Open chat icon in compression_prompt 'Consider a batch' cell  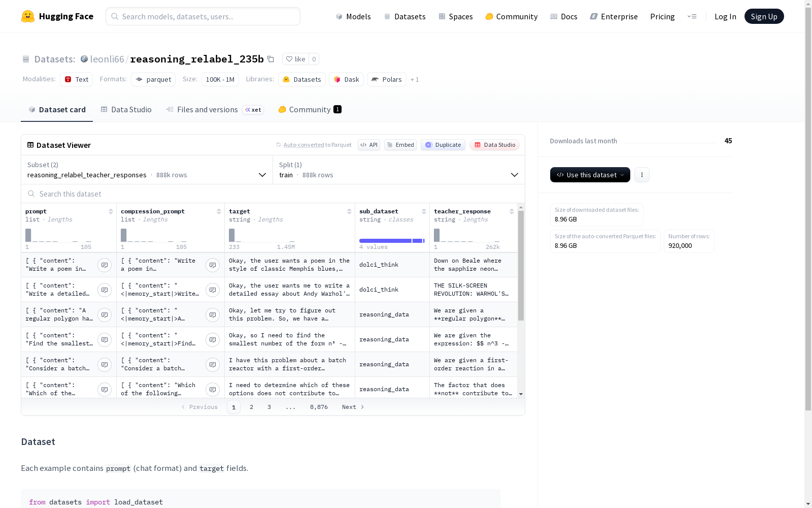click(x=213, y=365)
